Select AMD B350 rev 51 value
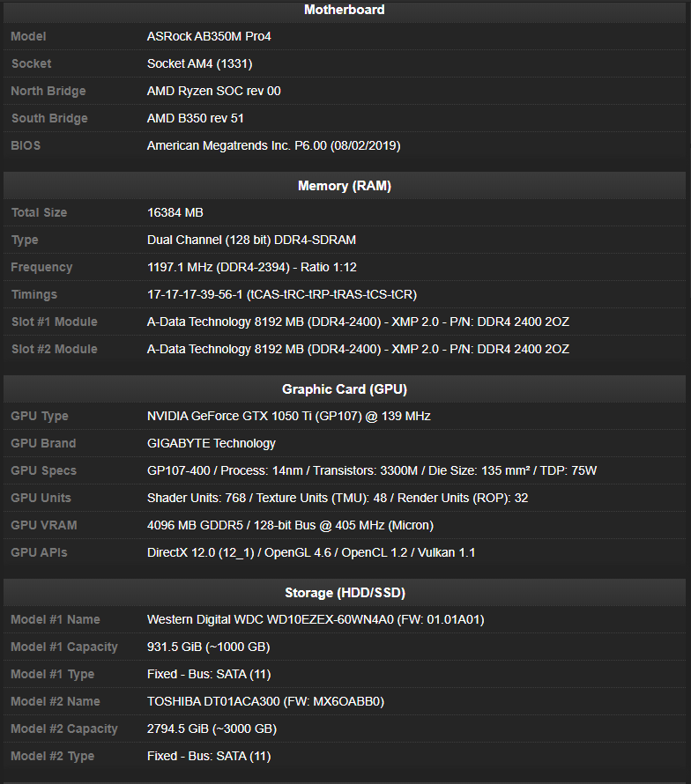691x784 pixels. [195, 119]
